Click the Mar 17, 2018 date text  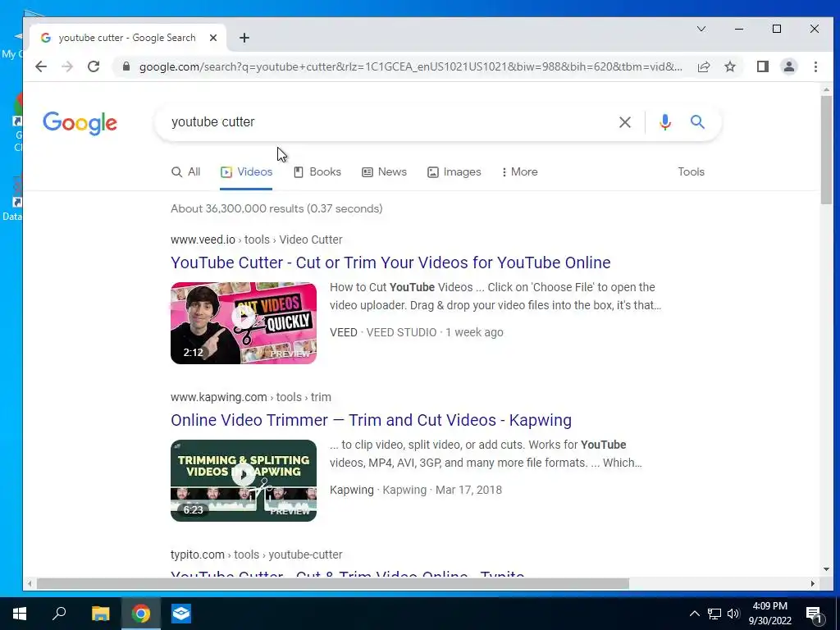click(468, 490)
